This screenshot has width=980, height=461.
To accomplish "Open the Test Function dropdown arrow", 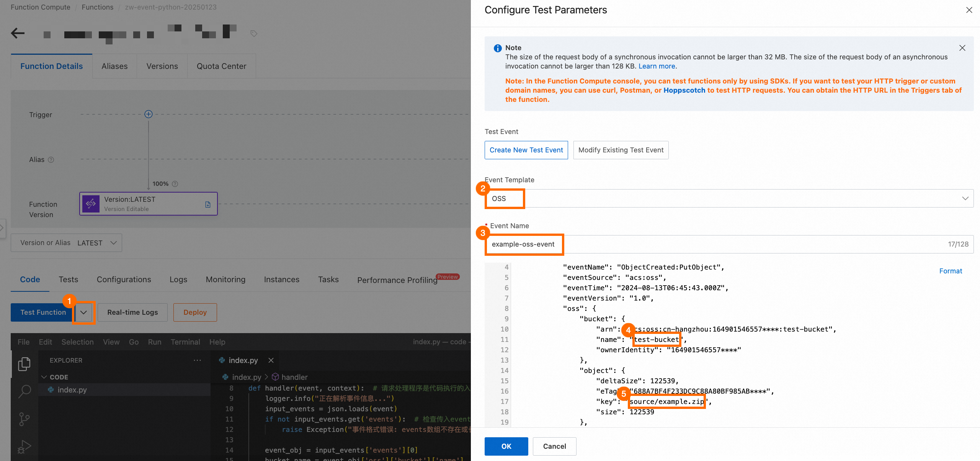I will 83,312.
